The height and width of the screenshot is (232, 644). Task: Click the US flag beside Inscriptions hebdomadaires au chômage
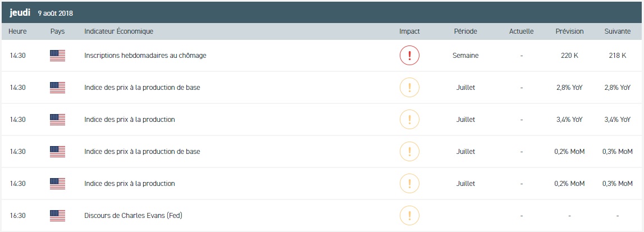click(57, 56)
